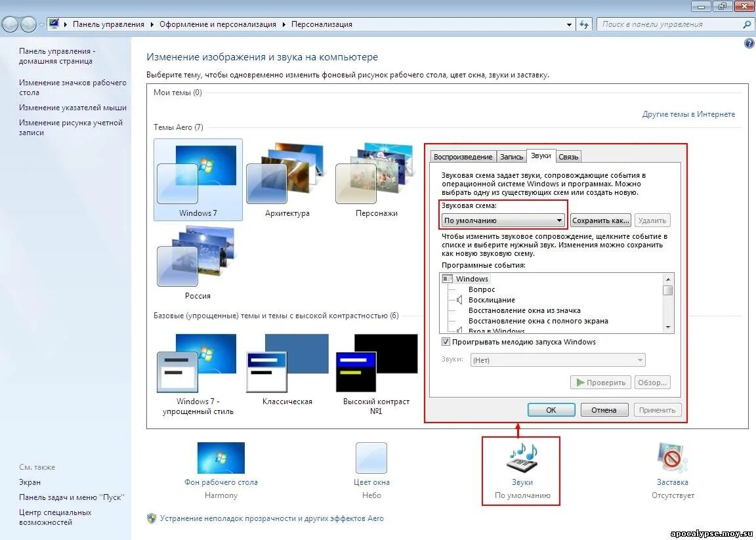The image size is (756, 540).
Task: Switch to the Связь tab
Action: pyautogui.click(x=568, y=157)
